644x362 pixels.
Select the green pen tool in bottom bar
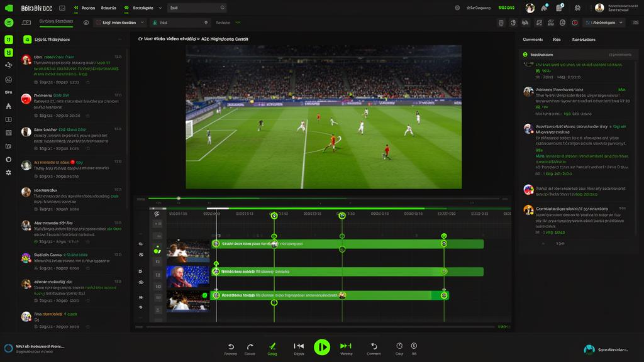pos(272,346)
